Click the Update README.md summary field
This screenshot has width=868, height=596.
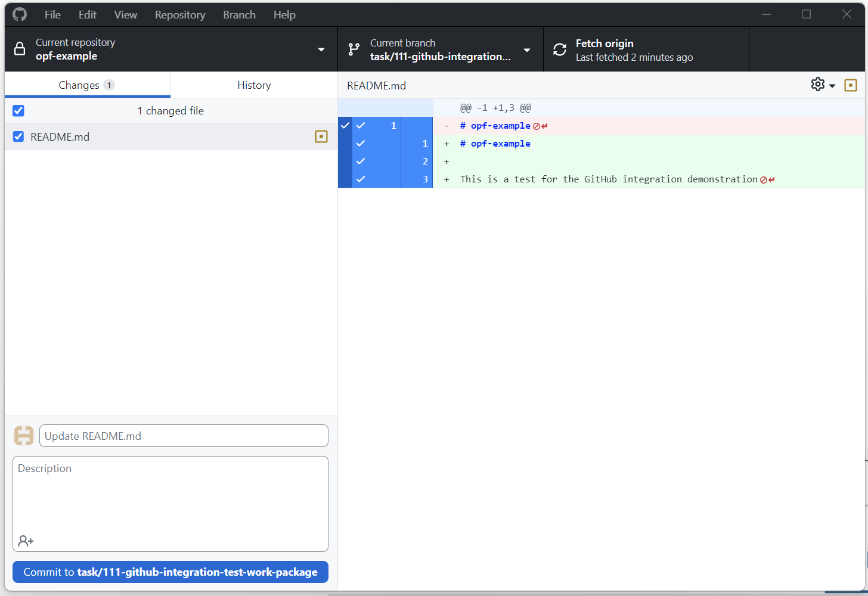click(184, 436)
